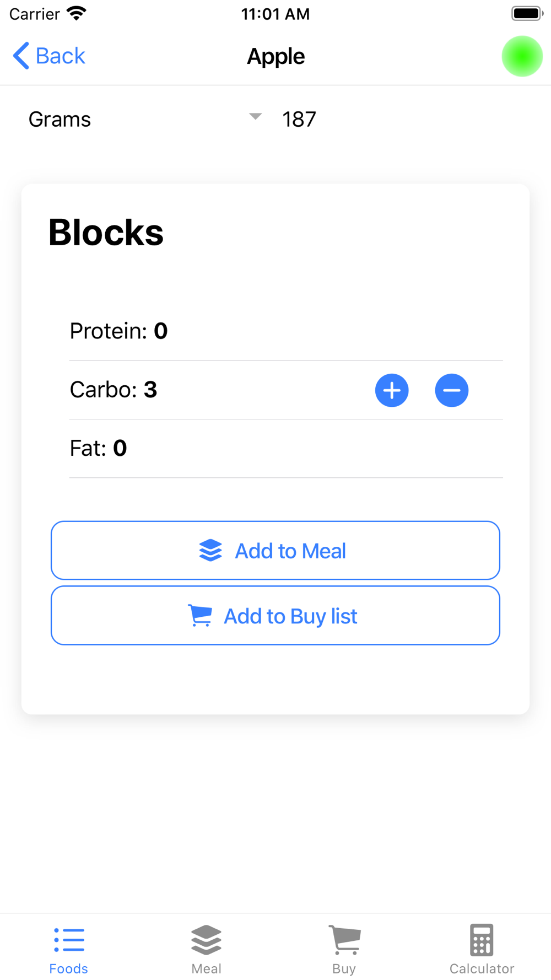
Task: Switch to the Meal tab
Action: coord(207,949)
